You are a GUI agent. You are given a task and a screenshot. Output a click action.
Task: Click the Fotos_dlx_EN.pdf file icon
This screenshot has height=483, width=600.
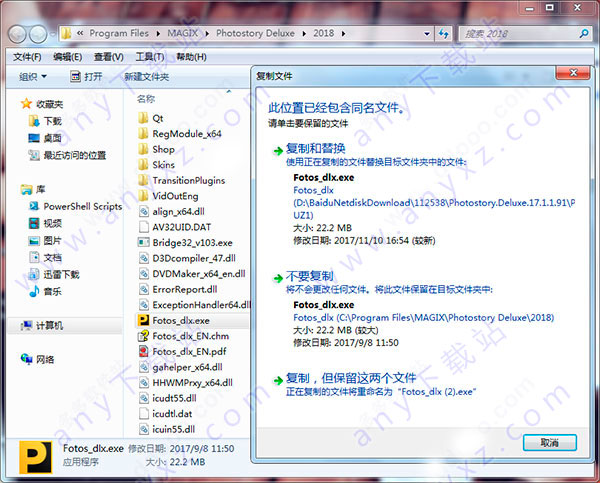(x=143, y=351)
